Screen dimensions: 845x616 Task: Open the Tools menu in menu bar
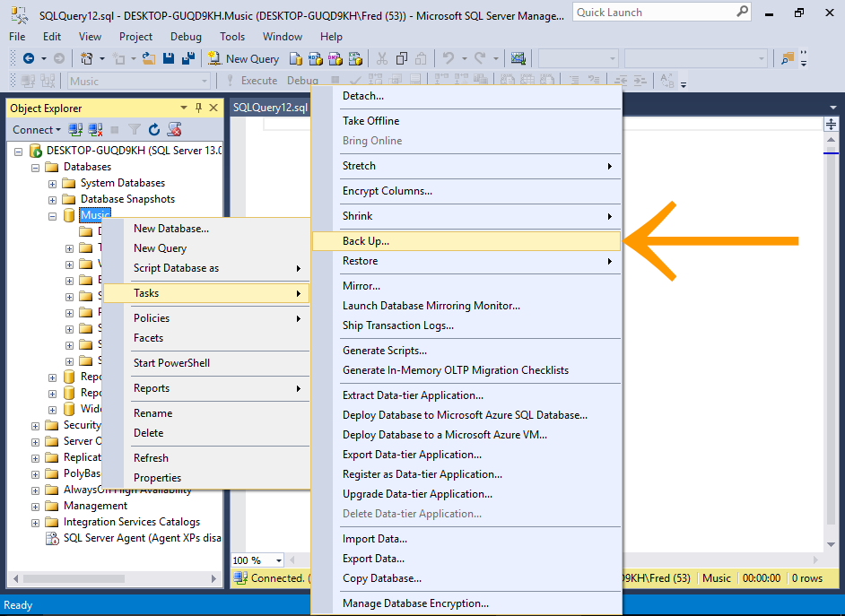232,37
